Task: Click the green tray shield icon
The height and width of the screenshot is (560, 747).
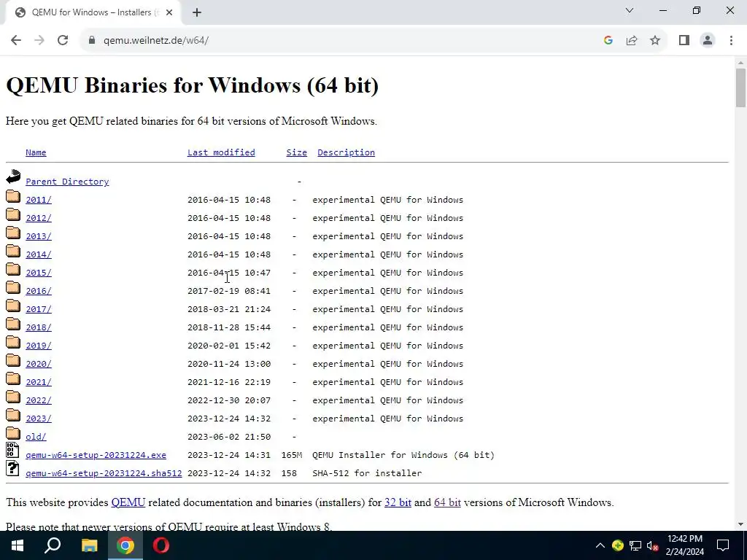Action: tap(617, 545)
